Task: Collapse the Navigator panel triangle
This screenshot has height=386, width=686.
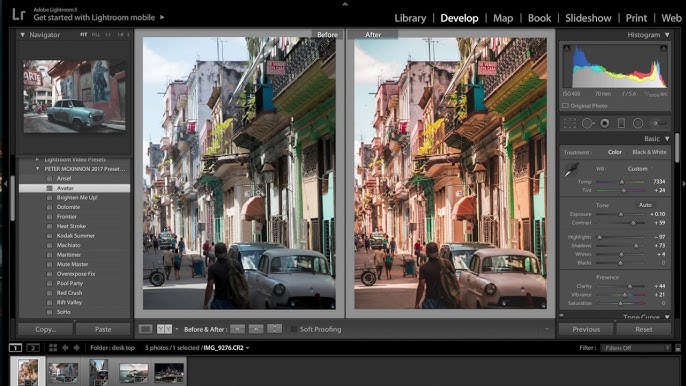Action: tap(22, 35)
